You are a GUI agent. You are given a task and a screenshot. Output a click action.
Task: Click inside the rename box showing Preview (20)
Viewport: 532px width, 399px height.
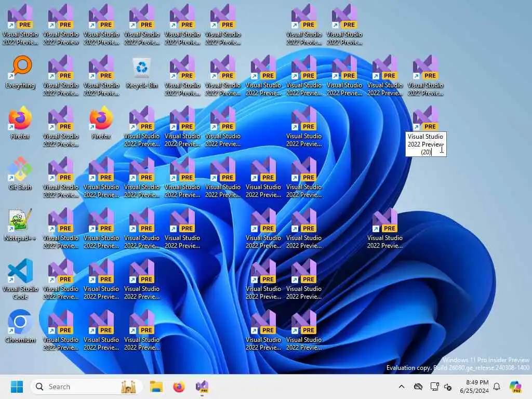click(426, 144)
